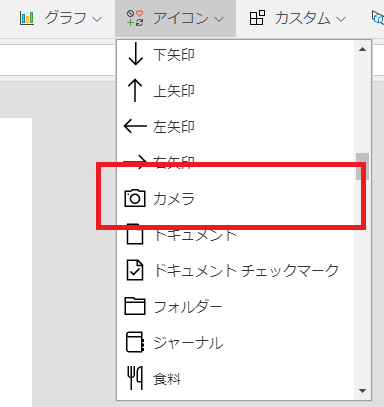This screenshot has height=407, width=384.
Task: Open the グラフ dropdown menu
Action: point(61,18)
